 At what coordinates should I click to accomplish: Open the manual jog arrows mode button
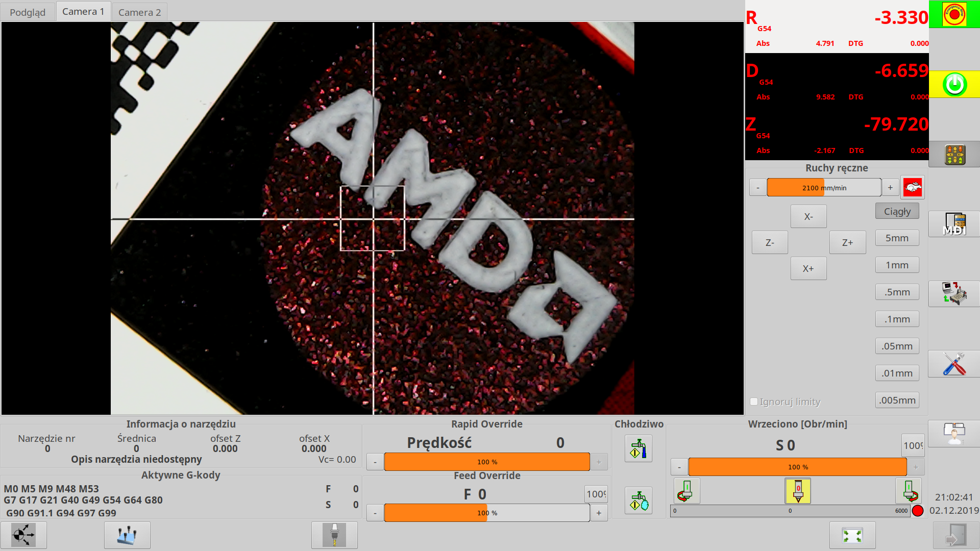954,154
